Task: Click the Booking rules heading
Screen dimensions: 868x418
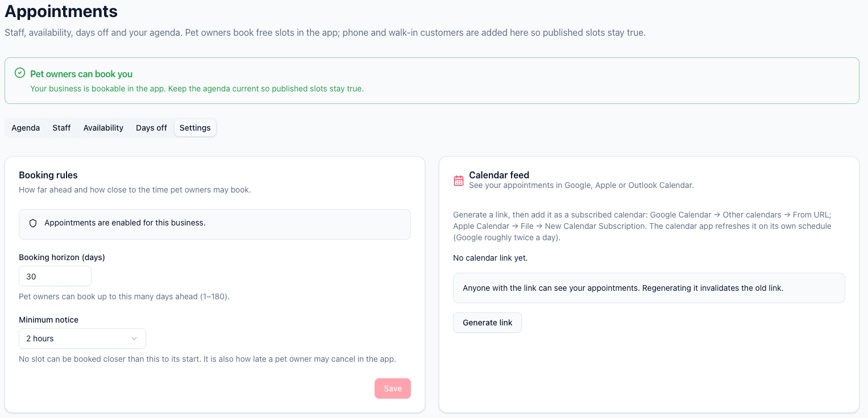Action: click(48, 175)
